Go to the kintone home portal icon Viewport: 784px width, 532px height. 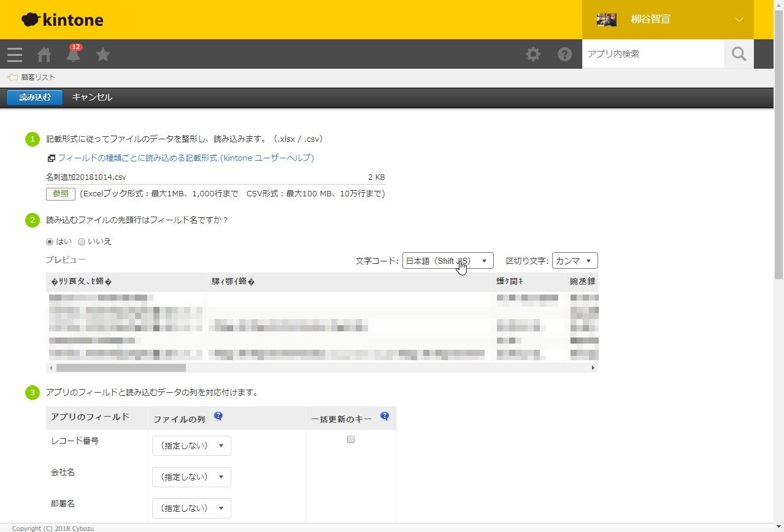pos(44,55)
